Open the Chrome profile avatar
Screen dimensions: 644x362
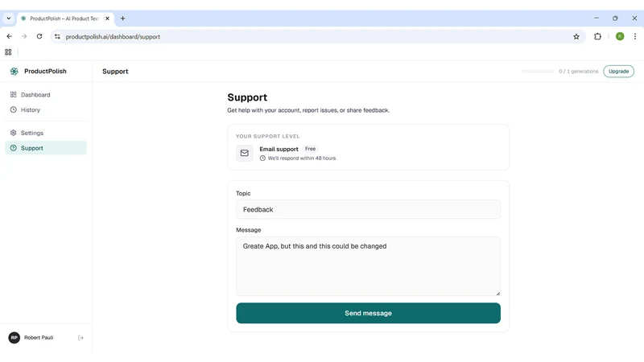620,36
